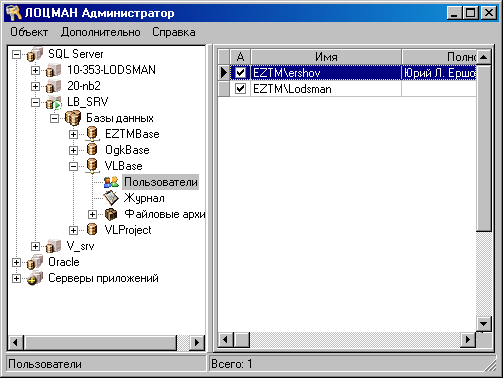Click the ЛОЦМАН keys icon in title bar
The height and width of the screenshot is (378, 503).
[x=13, y=13]
